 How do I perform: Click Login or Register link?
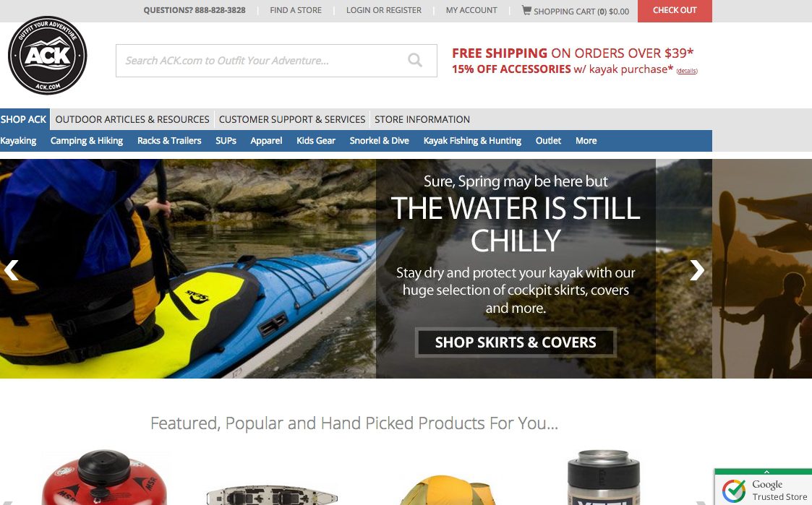pos(384,10)
